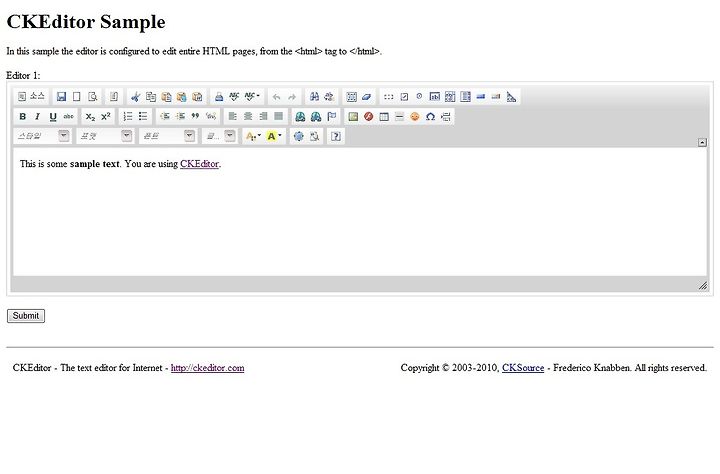
Task: Insert a Form element icon
Action: (x=388, y=96)
